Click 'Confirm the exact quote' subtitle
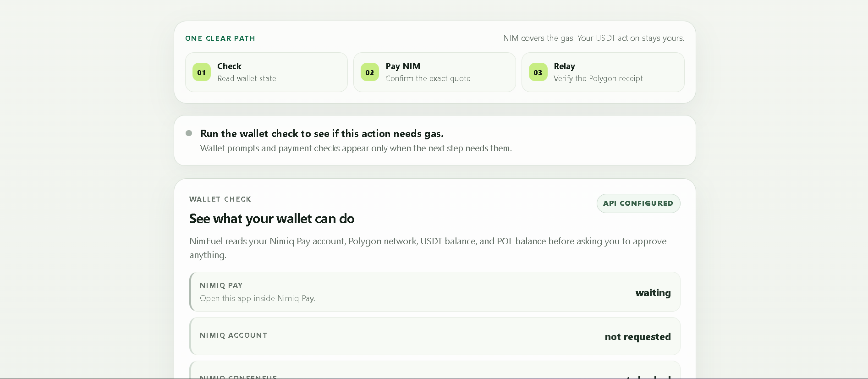 pyautogui.click(x=428, y=78)
